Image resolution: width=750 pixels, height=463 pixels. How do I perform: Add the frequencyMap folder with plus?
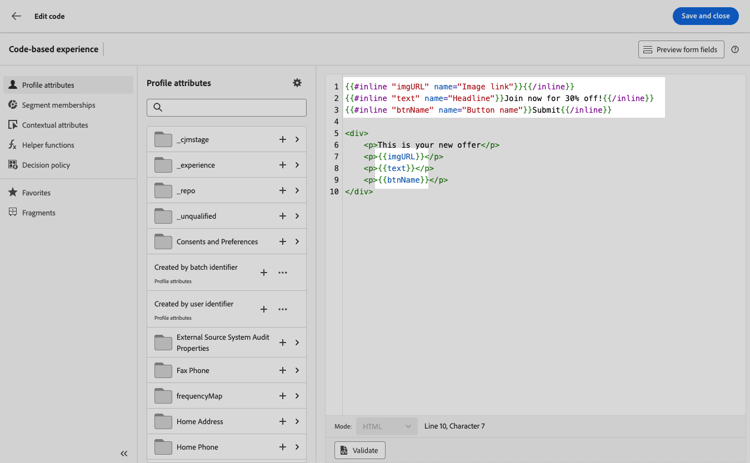tap(283, 396)
